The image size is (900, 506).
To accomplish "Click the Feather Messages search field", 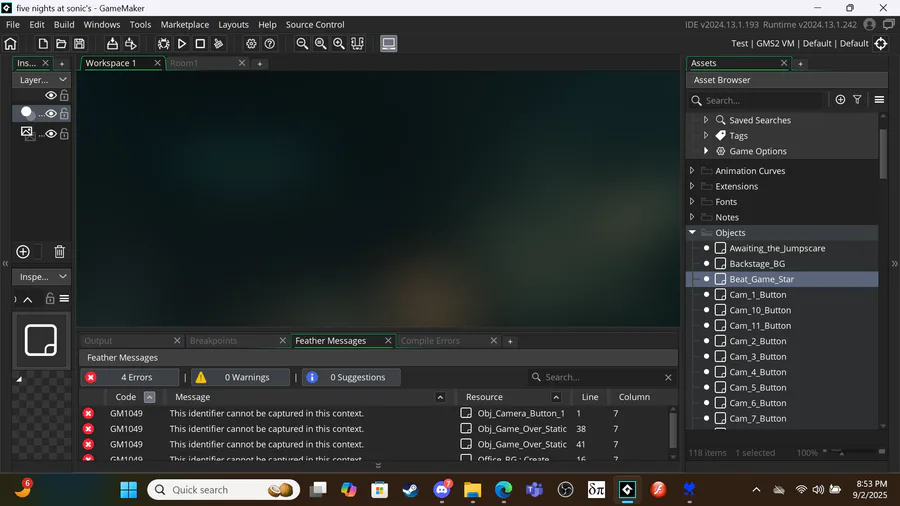I will click(x=602, y=377).
